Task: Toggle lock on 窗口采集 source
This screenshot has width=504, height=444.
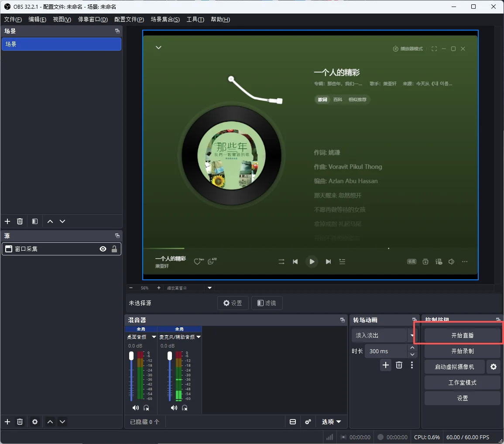Action: pos(114,249)
